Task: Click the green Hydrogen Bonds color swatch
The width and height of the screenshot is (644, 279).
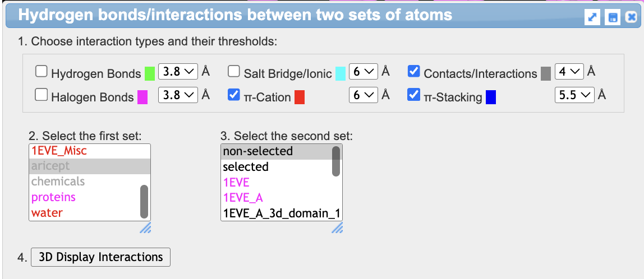Action: [149, 73]
